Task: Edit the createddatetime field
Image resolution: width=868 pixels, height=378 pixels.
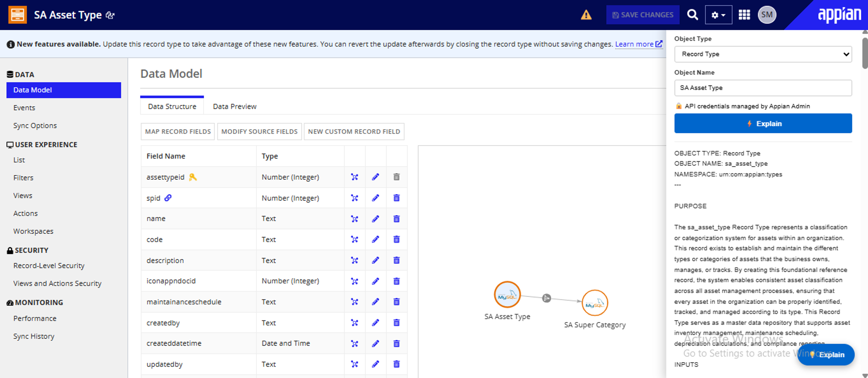Action: 375,343
